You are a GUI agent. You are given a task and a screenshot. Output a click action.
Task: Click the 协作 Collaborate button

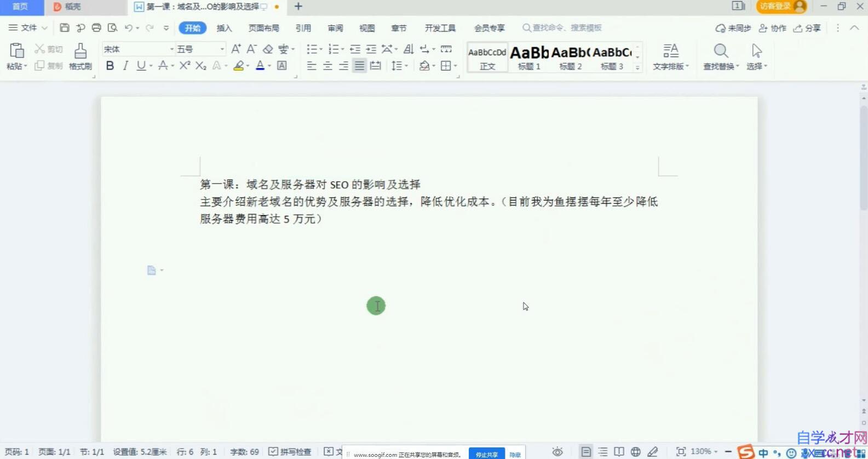[x=772, y=28]
